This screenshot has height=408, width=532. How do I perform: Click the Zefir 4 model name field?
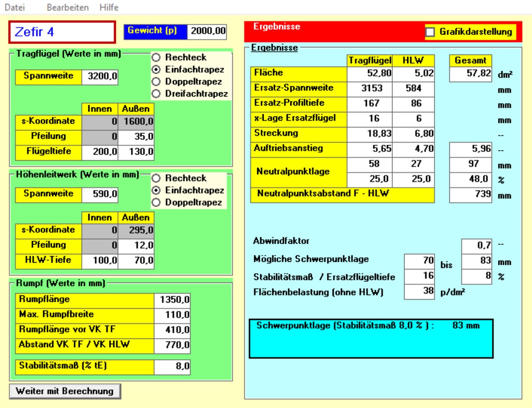point(62,32)
